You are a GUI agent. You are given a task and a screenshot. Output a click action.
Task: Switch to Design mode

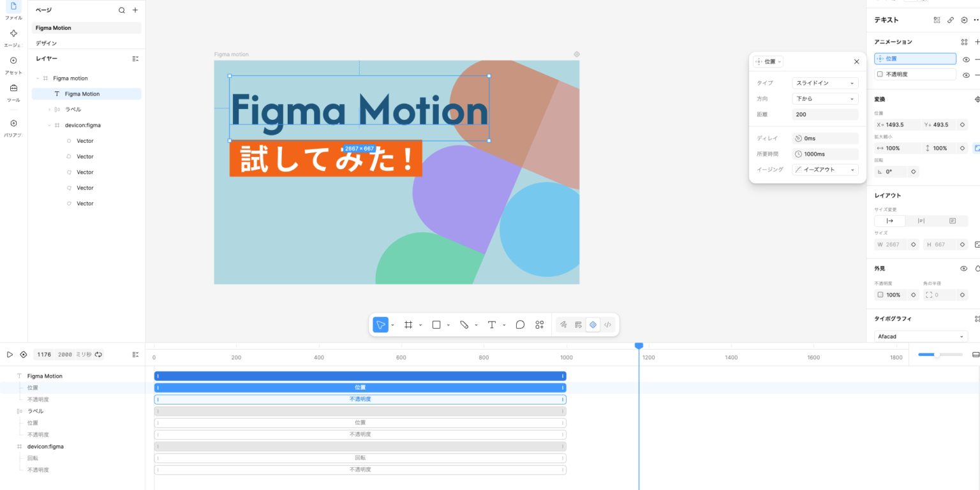tap(578, 325)
